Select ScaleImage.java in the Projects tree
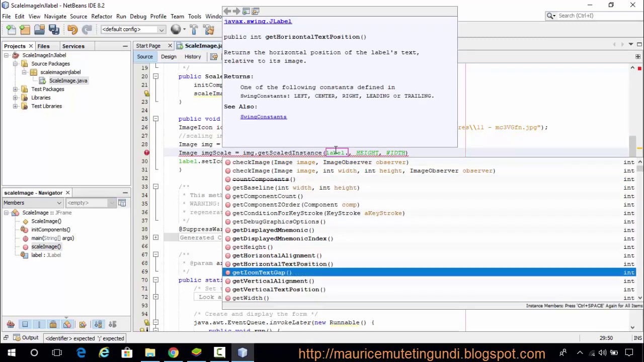644x362 pixels. tap(68, 81)
